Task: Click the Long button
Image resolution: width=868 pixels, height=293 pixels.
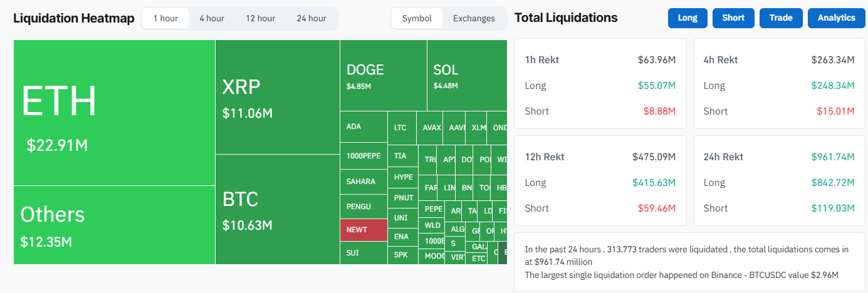Action: pos(688,18)
